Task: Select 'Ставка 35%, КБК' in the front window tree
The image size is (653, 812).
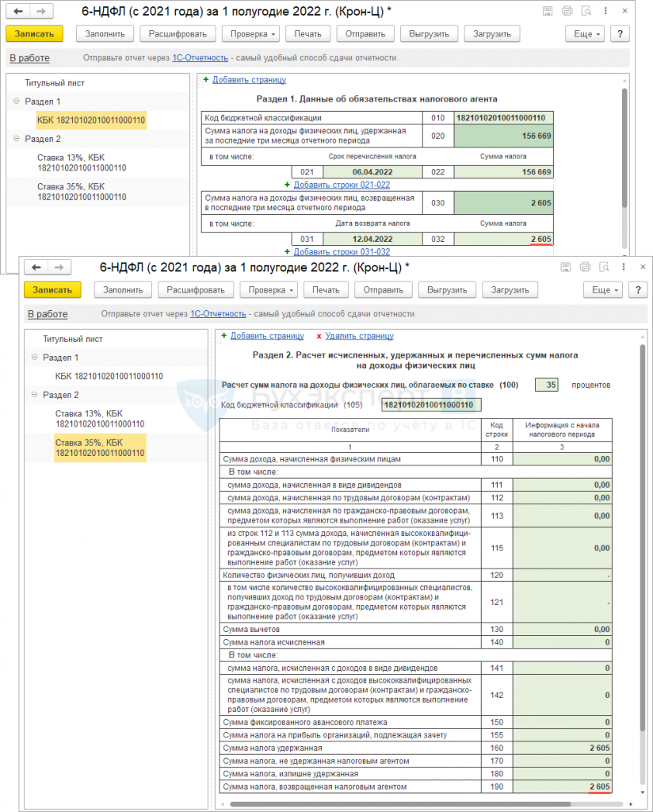Action: coord(100,448)
